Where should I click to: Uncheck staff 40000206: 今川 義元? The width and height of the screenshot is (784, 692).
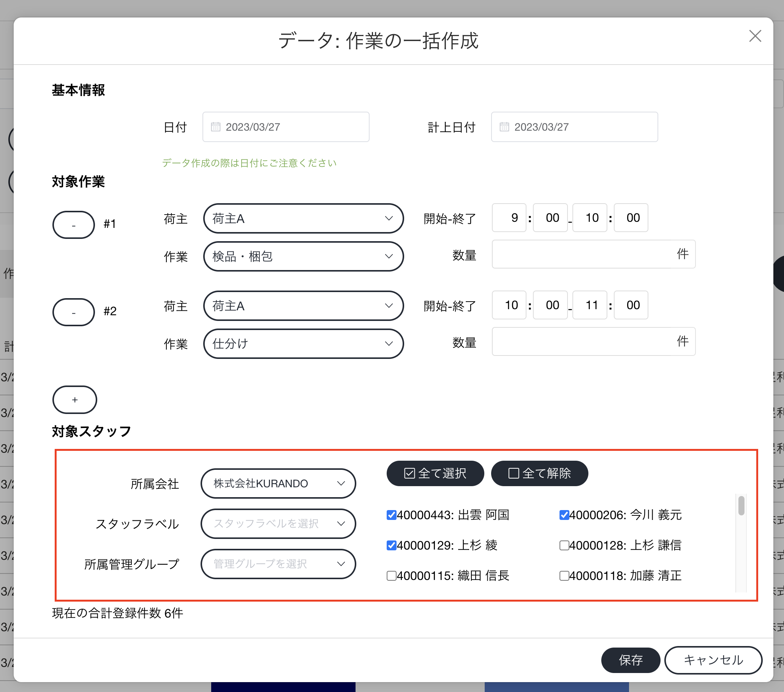click(x=564, y=515)
